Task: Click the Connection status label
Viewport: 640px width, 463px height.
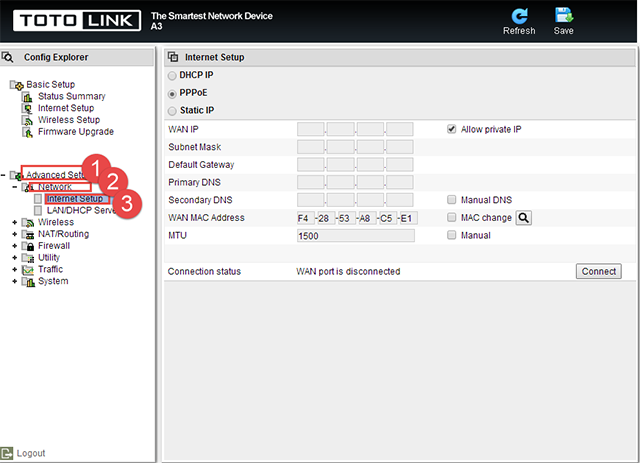Action: (x=204, y=272)
